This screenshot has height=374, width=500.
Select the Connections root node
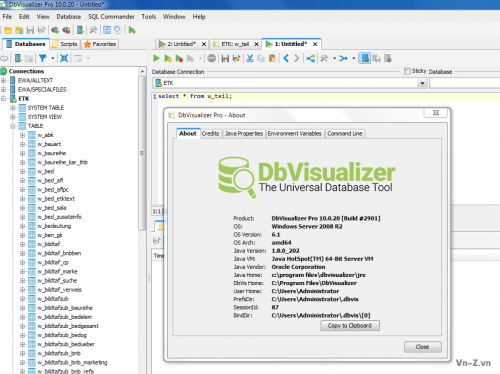pos(26,71)
